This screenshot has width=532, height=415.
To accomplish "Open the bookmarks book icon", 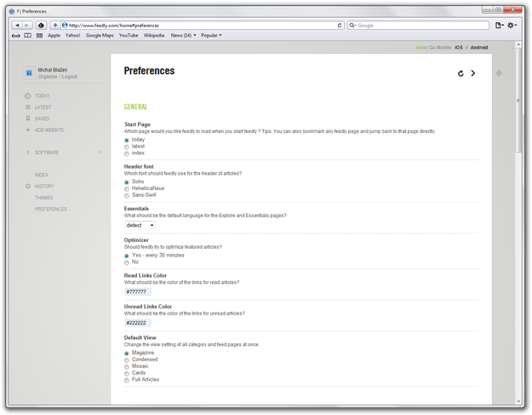I will point(28,35).
